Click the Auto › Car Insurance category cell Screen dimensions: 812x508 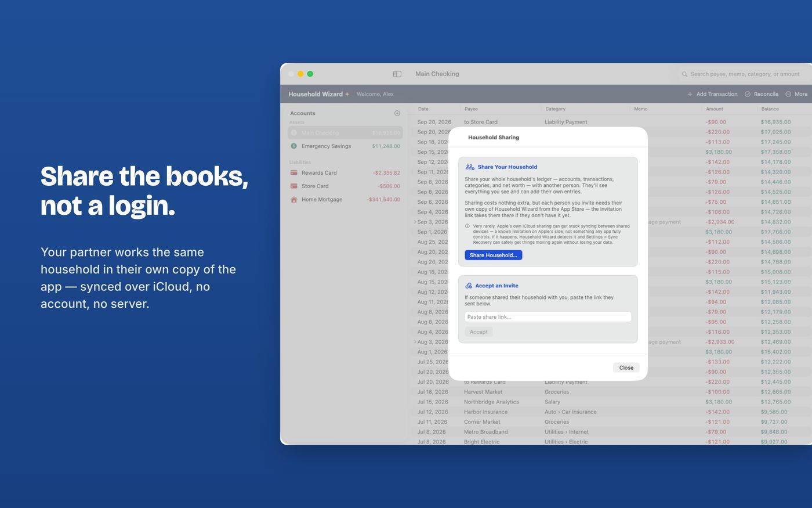click(571, 412)
